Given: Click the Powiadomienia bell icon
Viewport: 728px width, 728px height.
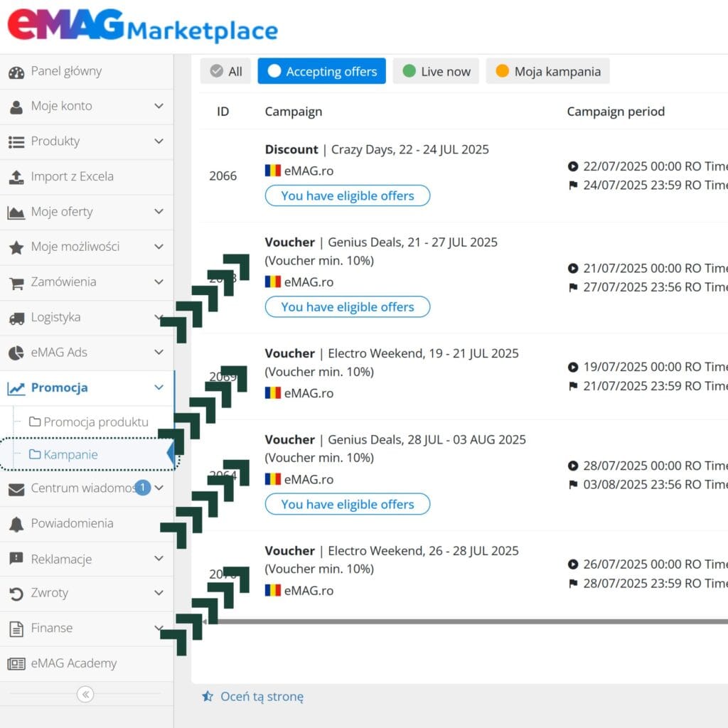Looking at the screenshot, I should [x=16, y=525].
